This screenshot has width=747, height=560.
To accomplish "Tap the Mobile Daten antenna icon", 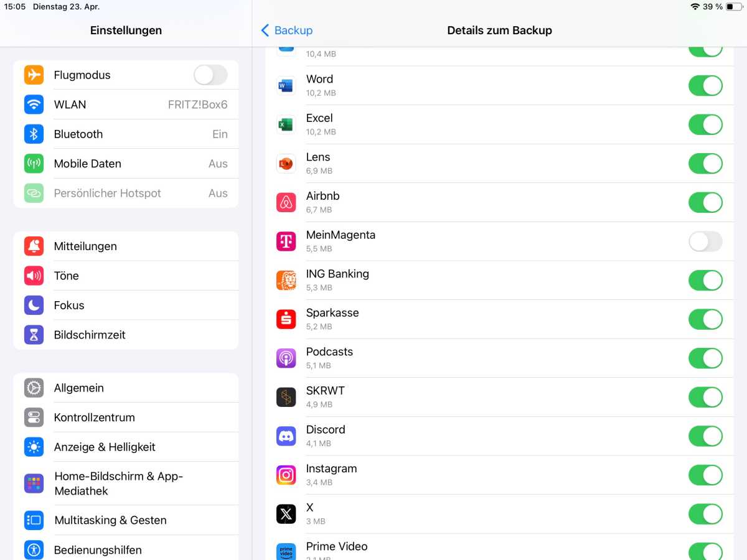I will [34, 164].
